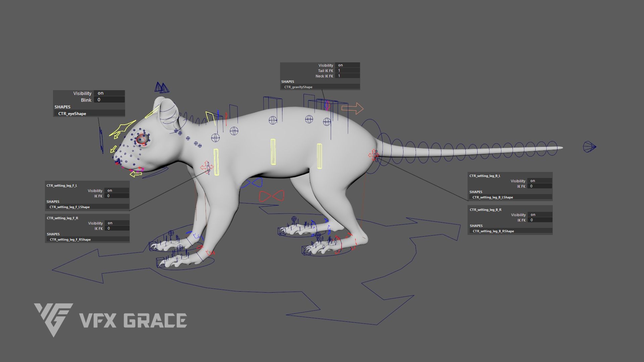Image resolution: width=644 pixels, height=362 pixels.
Task: Click the IK FK field for CTR_setting_leg_F_R
Action: 117,228
